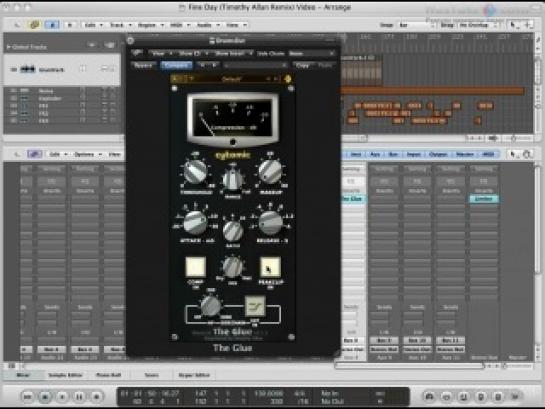The width and height of the screenshot is (545, 409).
Task: Open the Show Channel Strip dropdown
Action: pos(193,53)
